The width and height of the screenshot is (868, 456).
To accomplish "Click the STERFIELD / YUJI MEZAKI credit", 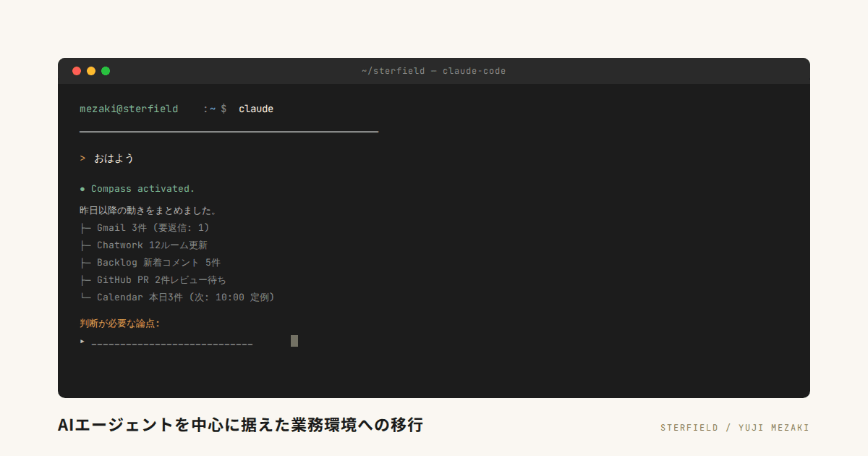I will [x=735, y=428].
